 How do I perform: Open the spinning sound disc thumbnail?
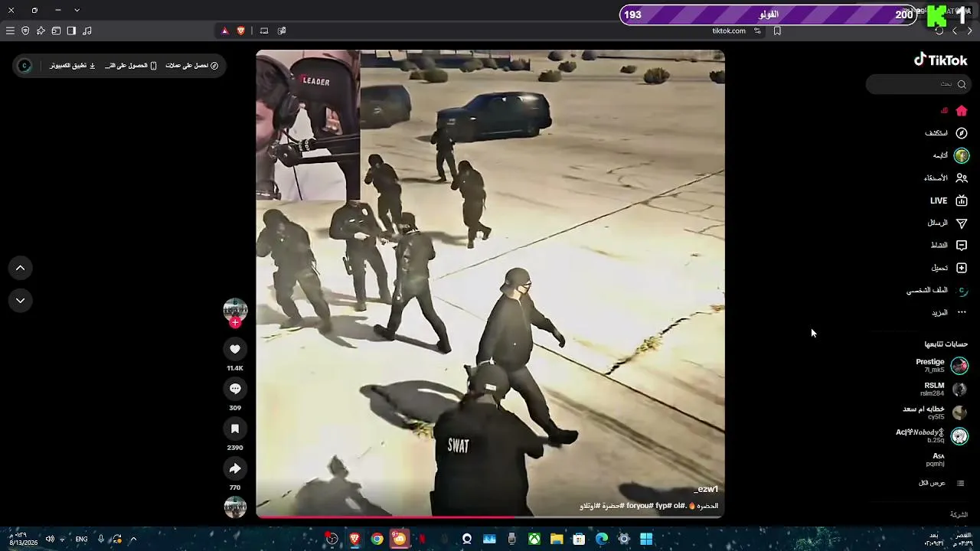click(235, 507)
